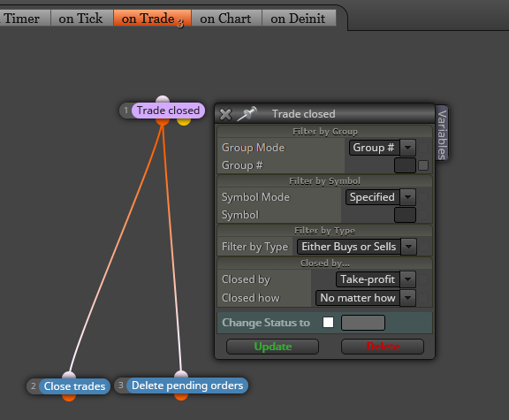This screenshot has height=420, width=509.
Task: Toggle the checkbox beside Filter by Type
Action: tap(423, 247)
